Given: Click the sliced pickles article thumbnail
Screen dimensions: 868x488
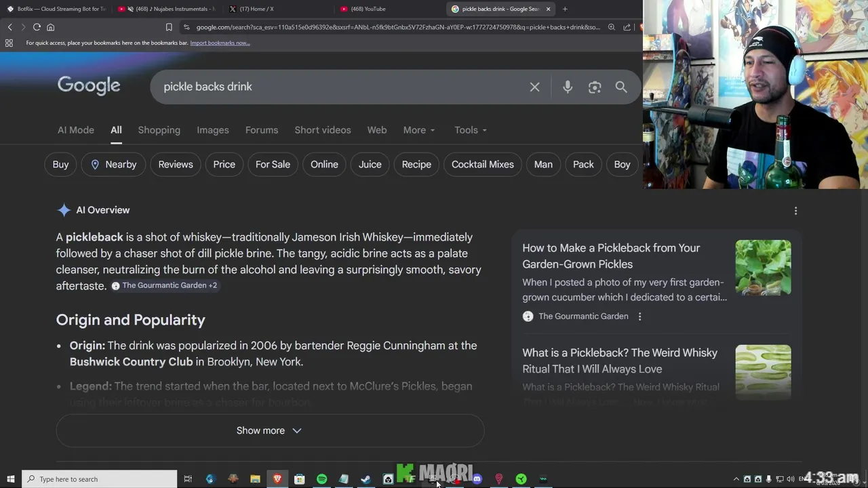Looking at the screenshot, I should tap(763, 372).
